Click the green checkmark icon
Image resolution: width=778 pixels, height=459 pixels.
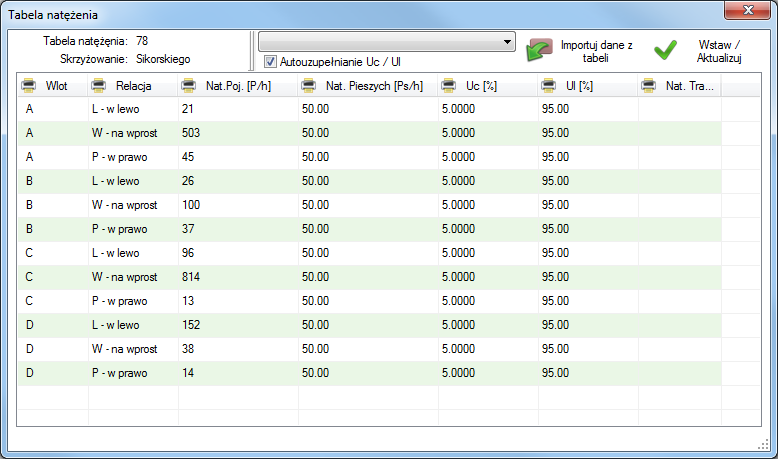click(x=665, y=50)
